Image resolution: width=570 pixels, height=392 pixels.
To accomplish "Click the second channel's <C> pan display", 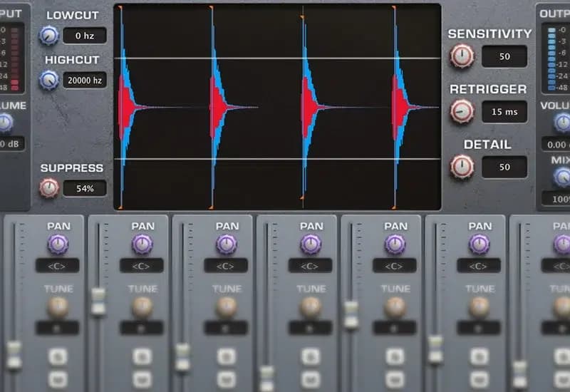I will [x=142, y=266].
